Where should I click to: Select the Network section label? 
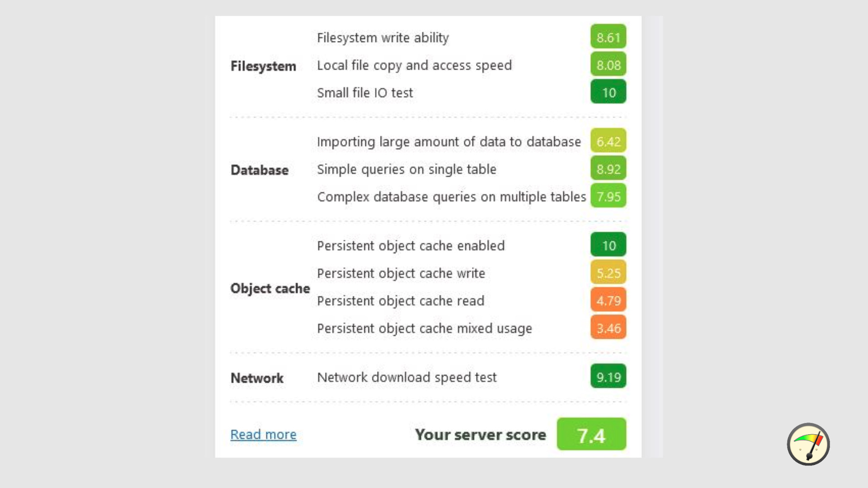257,378
